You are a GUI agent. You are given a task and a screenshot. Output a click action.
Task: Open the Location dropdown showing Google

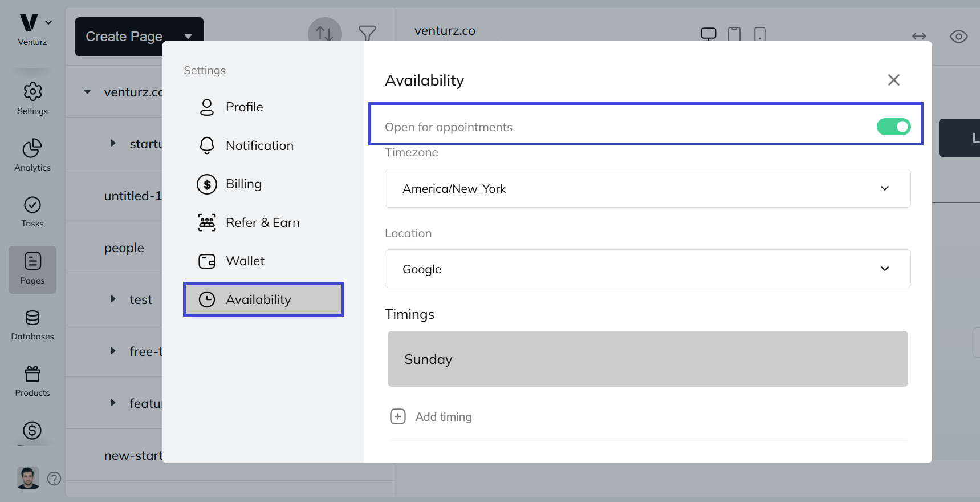pyautogui.click(x=646, y=269)
